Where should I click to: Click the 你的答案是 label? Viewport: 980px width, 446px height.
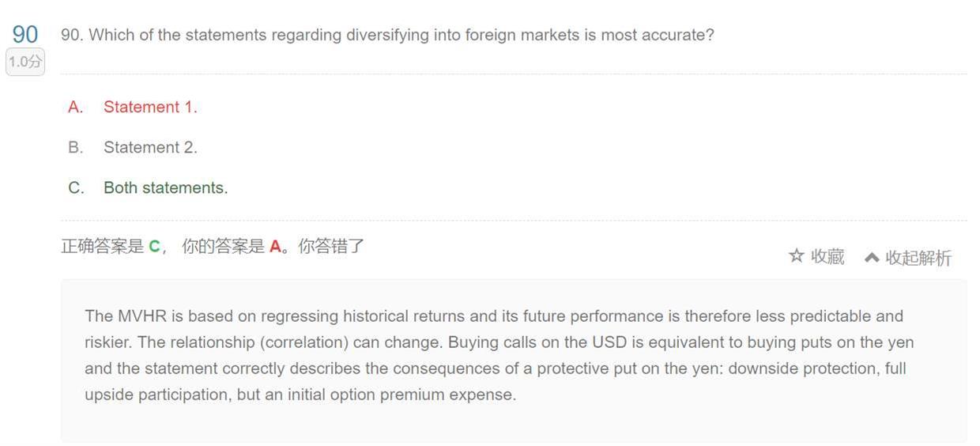tap(223, 246)
